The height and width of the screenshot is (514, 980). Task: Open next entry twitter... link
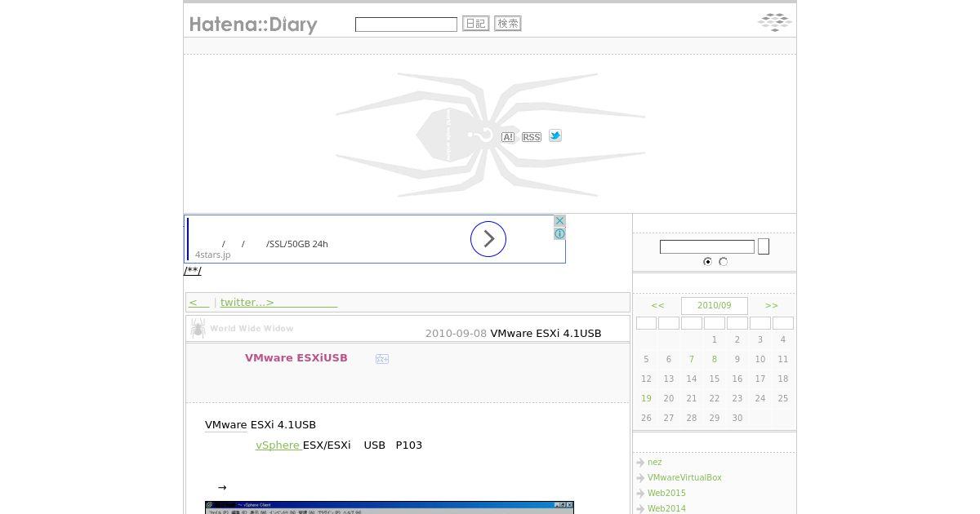[x=278, y=302]
